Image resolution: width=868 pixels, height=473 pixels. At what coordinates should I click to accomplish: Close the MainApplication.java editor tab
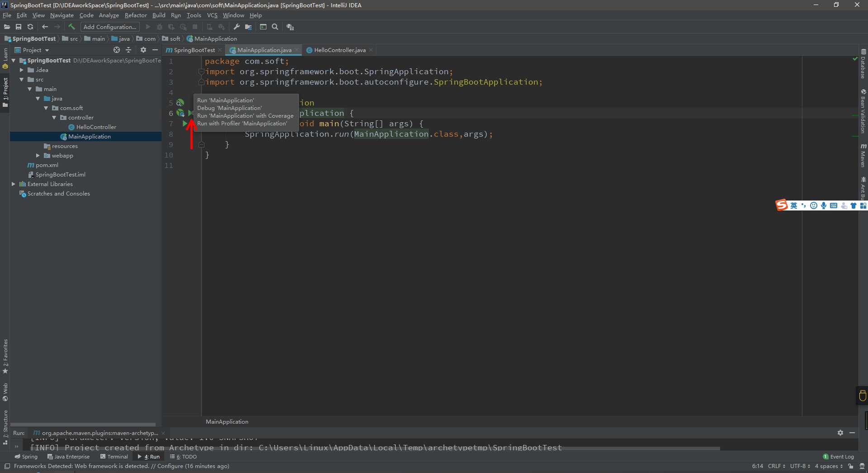tap(297, 50)
